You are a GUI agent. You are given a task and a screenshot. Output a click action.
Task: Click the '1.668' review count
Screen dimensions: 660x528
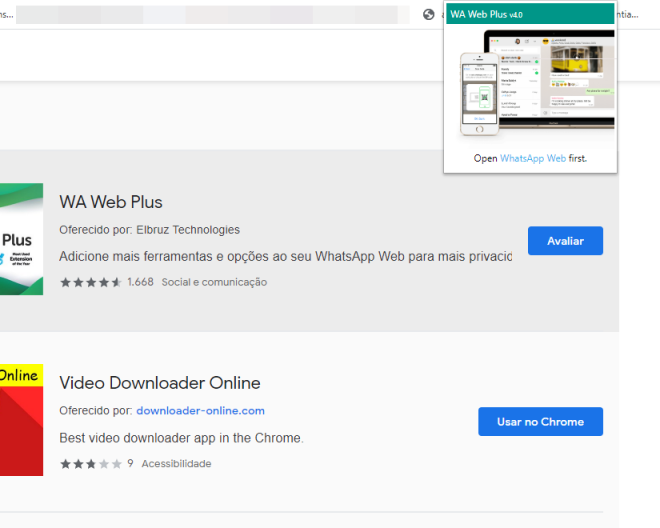(x=140, y=282)
